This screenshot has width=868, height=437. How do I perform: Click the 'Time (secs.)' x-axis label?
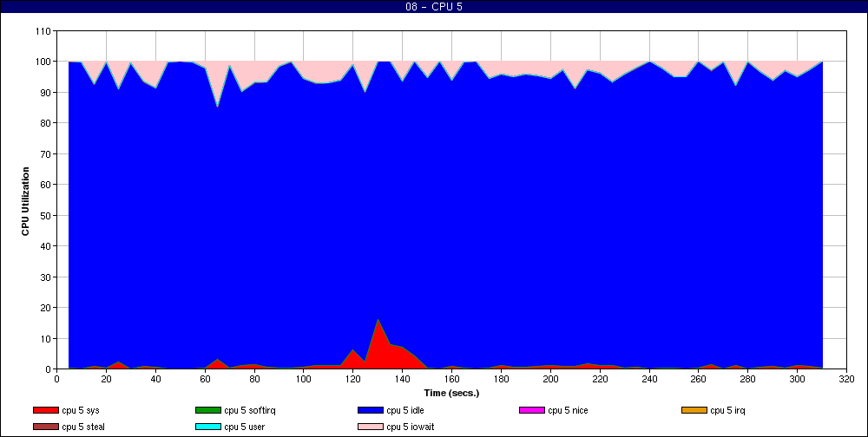pos(451,394)
